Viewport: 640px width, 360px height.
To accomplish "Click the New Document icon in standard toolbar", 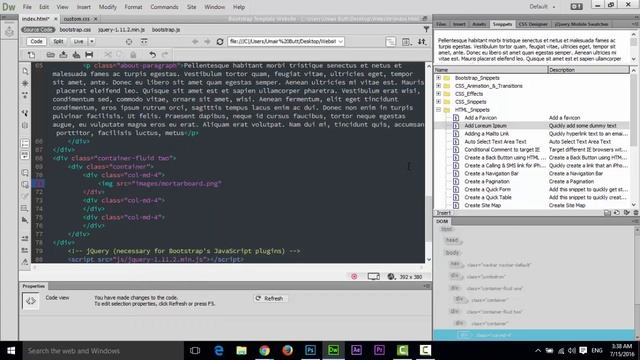I will pos(31,55).
